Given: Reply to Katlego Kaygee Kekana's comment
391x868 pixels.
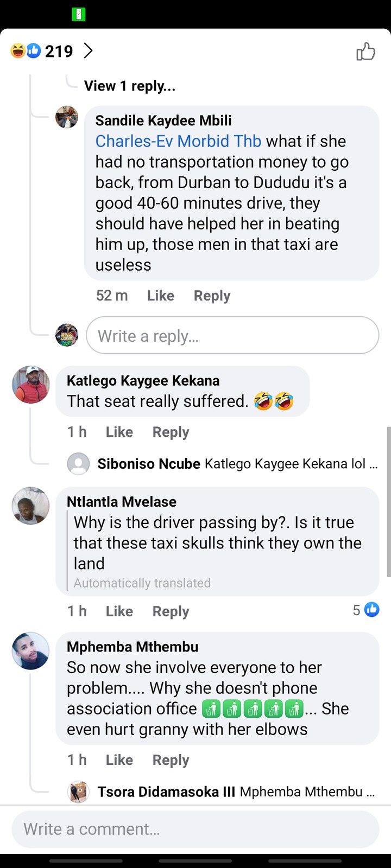Looking at the screenshot, I should click(171, 432).
